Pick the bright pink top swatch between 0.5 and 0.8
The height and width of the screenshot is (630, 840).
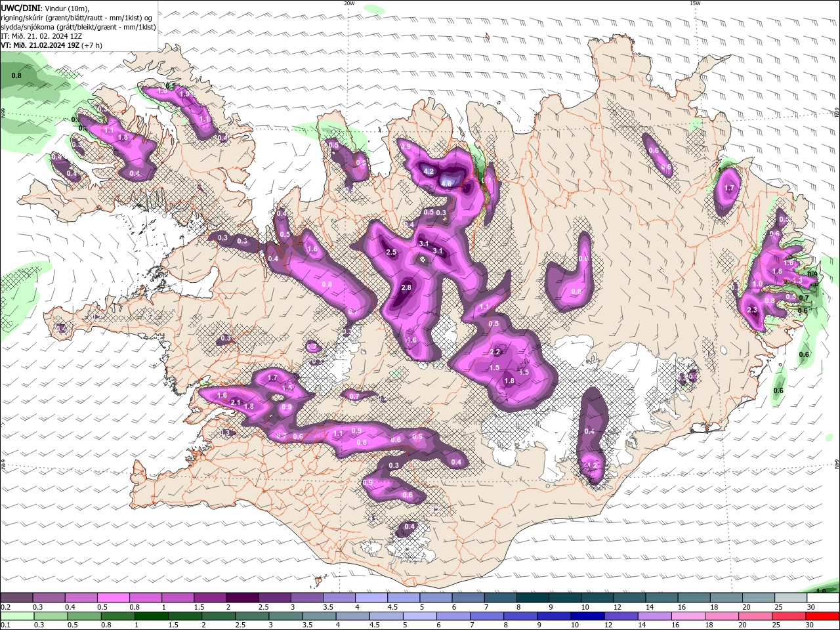pos(113,598)
